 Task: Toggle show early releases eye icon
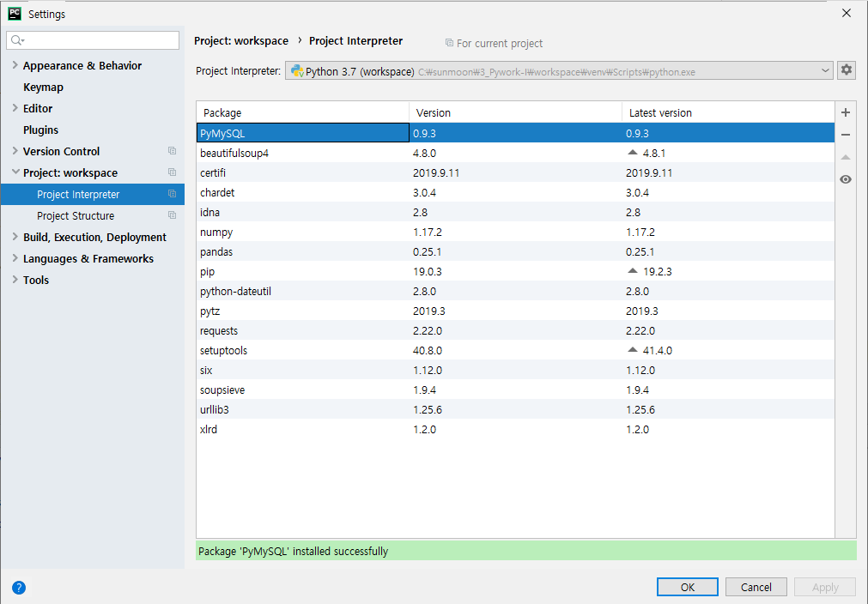pyautogui.click(x=846, y=179)
